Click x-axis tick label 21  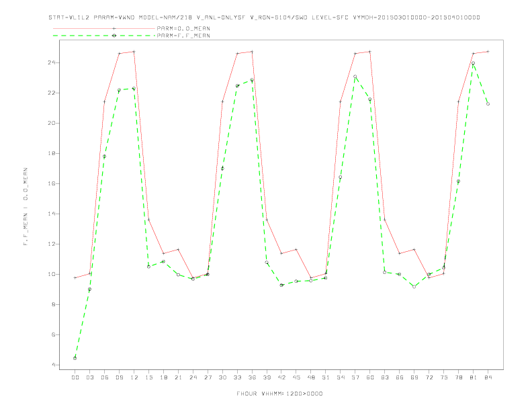tap(178, 377)
